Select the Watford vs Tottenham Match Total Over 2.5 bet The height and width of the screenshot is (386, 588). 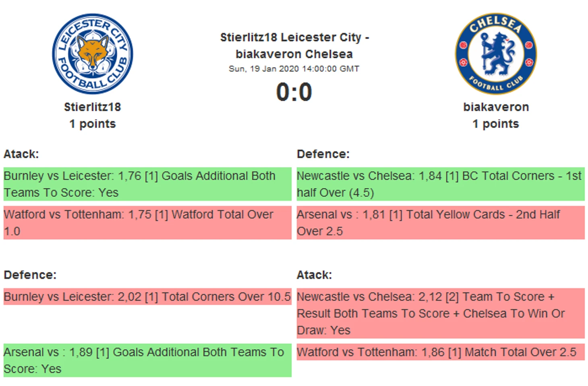[441, 352]
